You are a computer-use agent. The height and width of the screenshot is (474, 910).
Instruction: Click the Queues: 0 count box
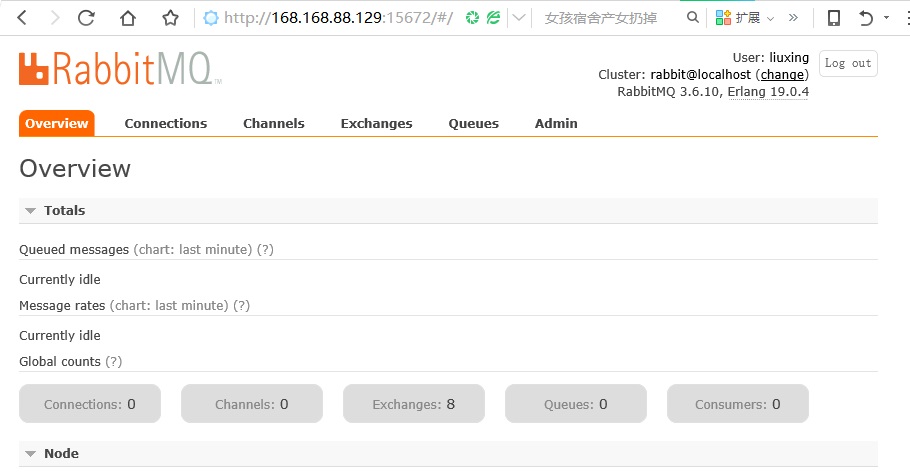[576, 404]
